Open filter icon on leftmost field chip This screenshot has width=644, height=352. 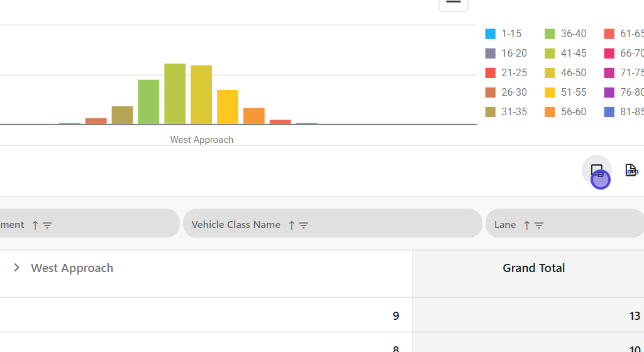[x=47, y=225]
